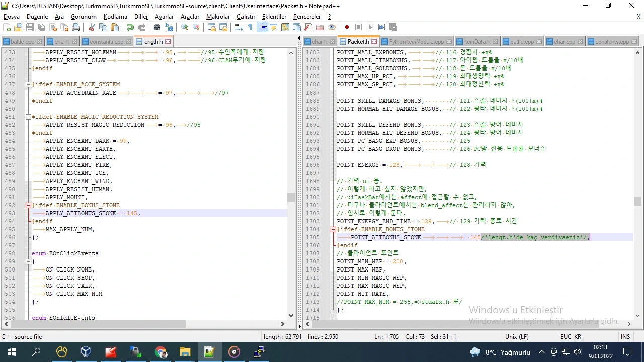Toggle Show All Characters pilcrow icon
644x362 pixels.
[251, 27]
